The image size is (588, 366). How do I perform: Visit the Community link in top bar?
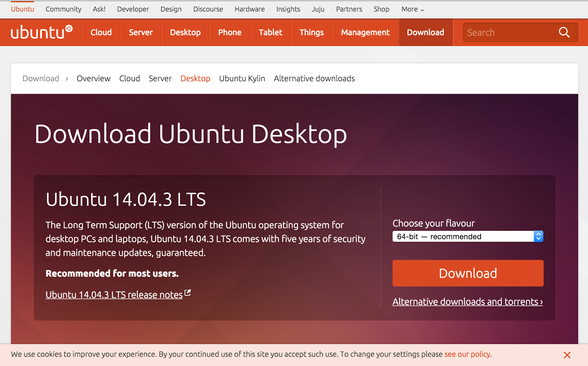click(x=64, y=9)
